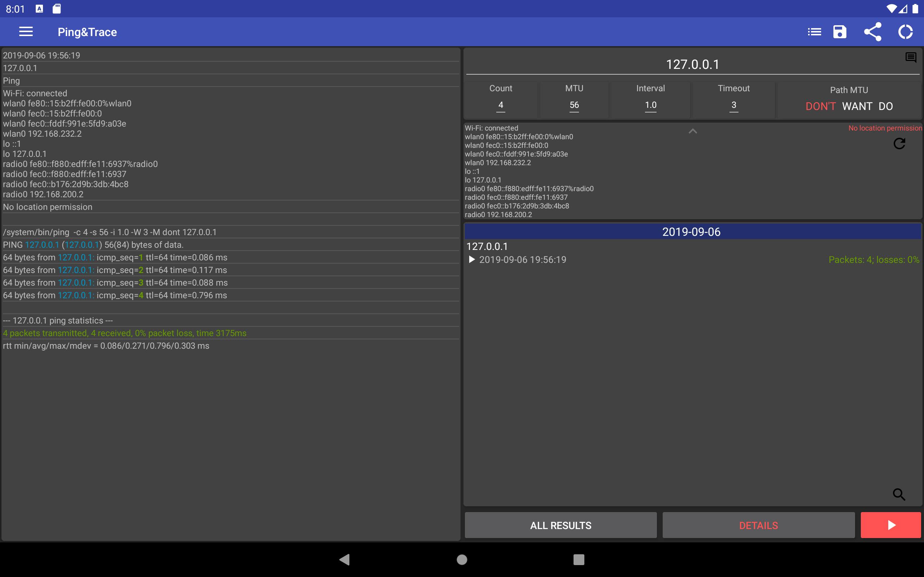Click the play button to run ping
This screenshot has height=577, width=924.
892,525
